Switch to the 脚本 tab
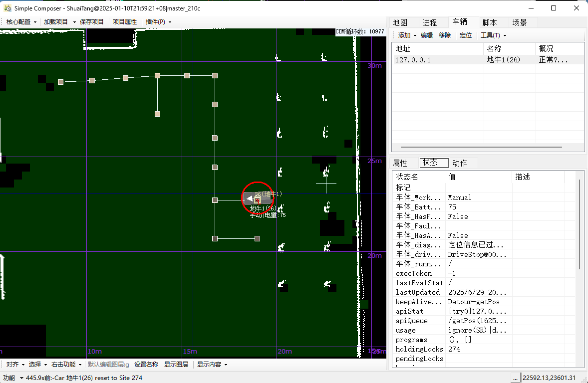Screen dimensions: 588x383 point(489,22)
